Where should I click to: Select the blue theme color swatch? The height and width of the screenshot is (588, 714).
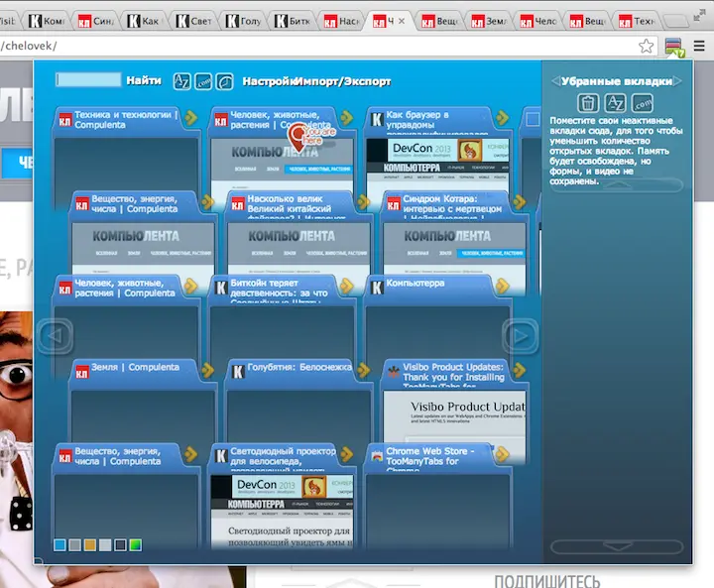coord(59,544)
